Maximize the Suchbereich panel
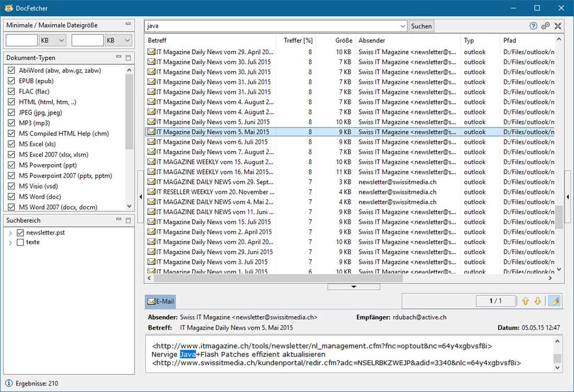 click(x=128, y=220)
